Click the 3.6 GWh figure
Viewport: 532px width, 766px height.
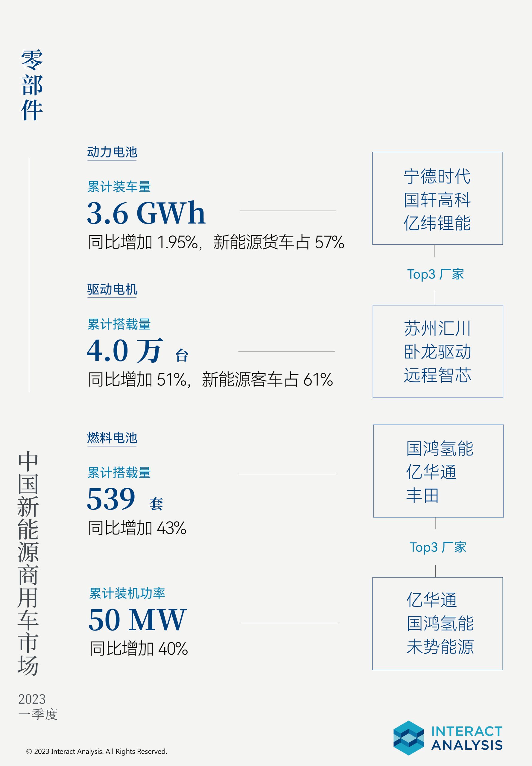coord(146,213)
